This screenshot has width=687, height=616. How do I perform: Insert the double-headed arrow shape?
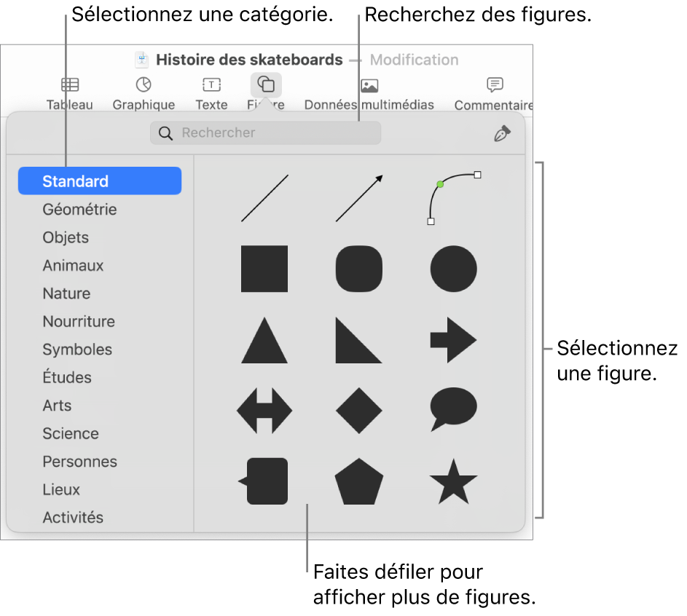tap(264, 411)
